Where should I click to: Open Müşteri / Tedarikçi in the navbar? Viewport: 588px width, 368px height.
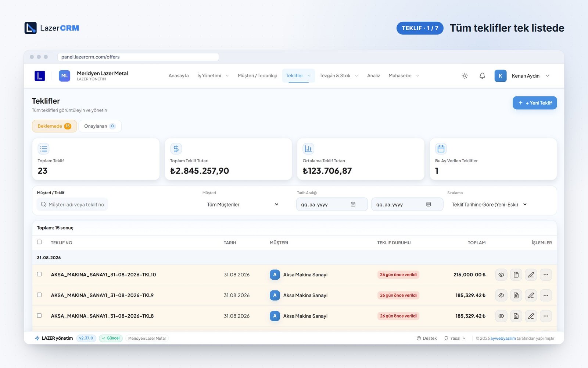(x=257, y=76)
